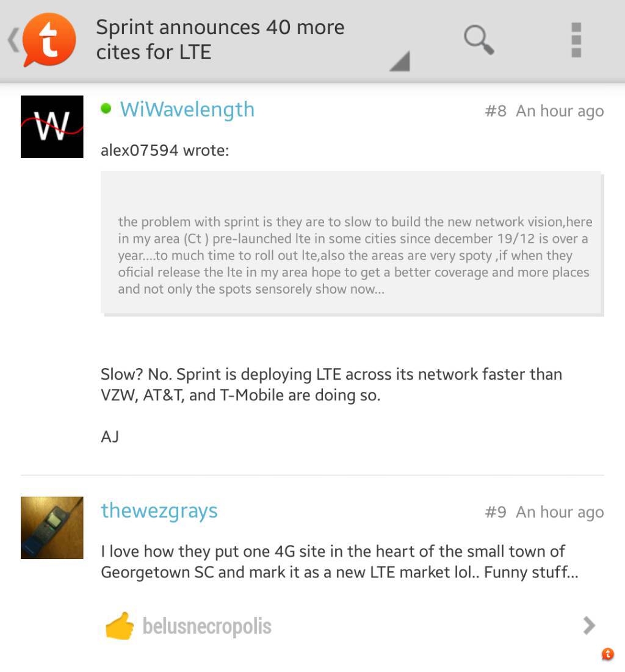Screen dimensions: 625x672
Task: Tap the small Tapatalk badge at bottom corner
Action: coord(607,654)
